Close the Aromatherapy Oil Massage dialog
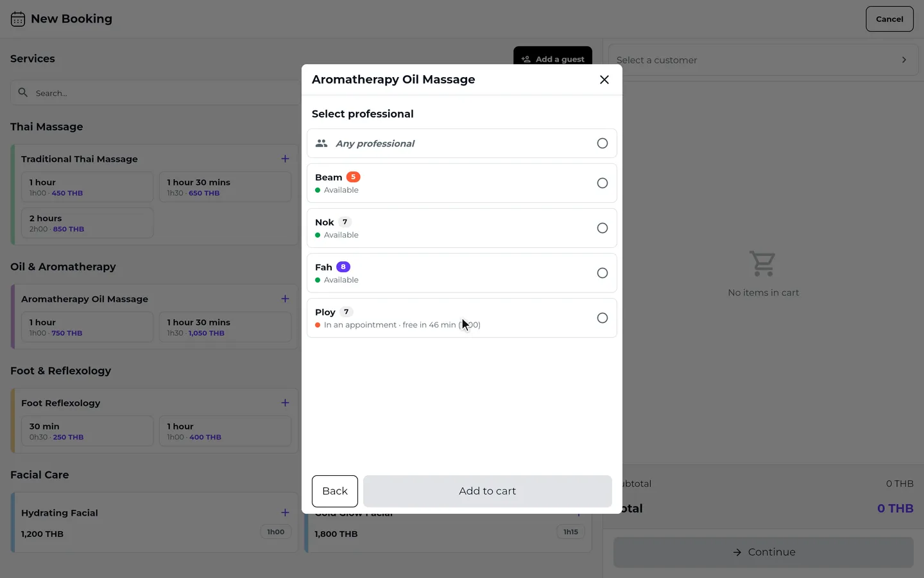The height and width of the screenshot is (578, 924). 604,80
